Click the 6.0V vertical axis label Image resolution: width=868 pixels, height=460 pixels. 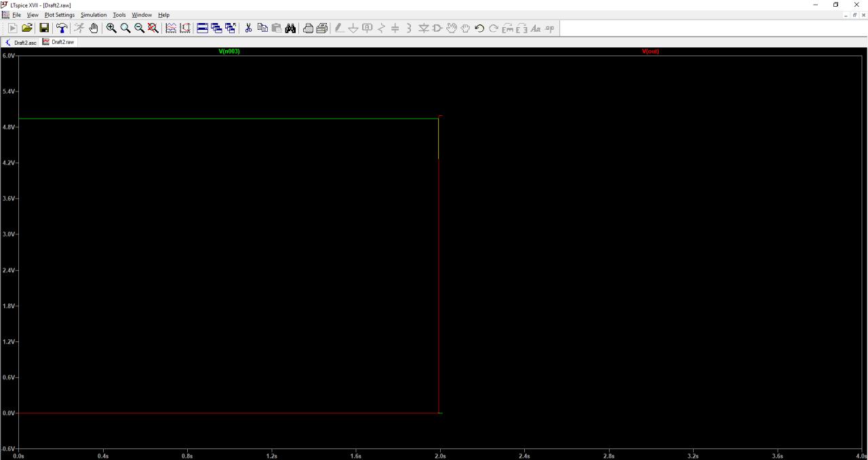(x=8, y=56)
